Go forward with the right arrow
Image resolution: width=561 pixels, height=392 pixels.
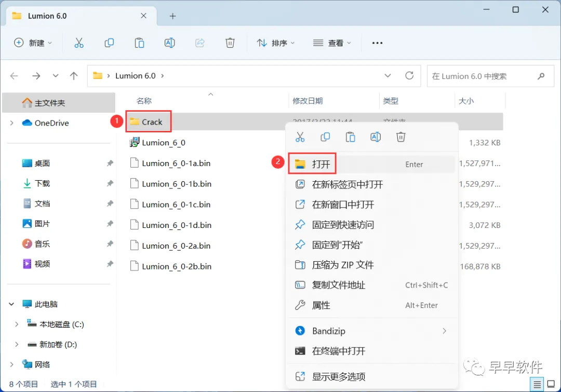pos(36,76)
